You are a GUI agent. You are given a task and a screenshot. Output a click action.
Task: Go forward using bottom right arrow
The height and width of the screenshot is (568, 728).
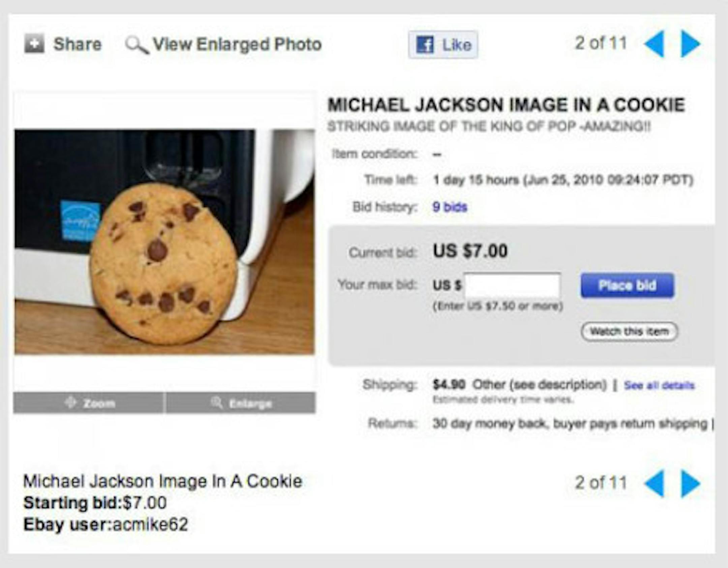pyautogui.click(x=691, y=484)
